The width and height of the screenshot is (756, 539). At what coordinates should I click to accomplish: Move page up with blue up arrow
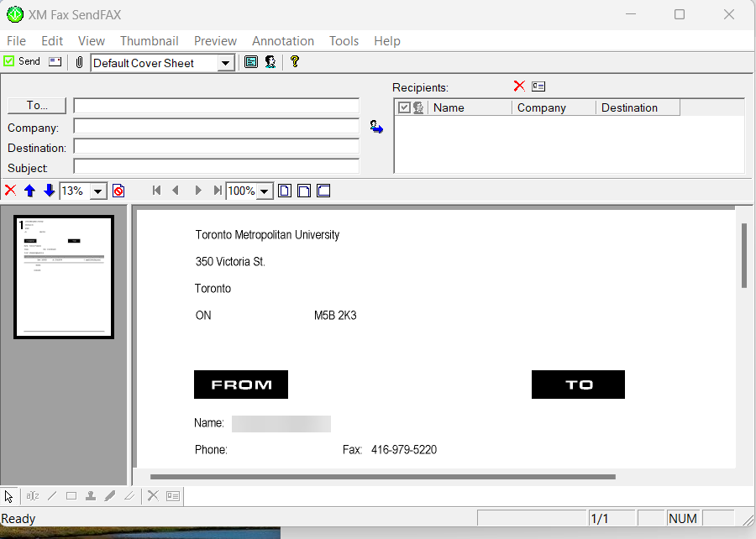[x=30, y=191]
